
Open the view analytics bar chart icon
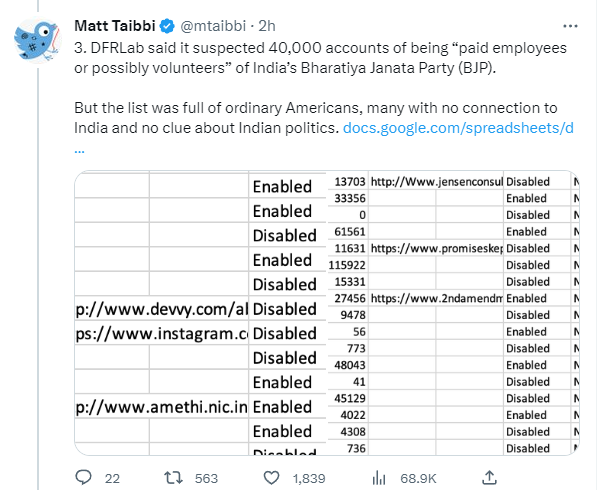click(x=379, y=478)
